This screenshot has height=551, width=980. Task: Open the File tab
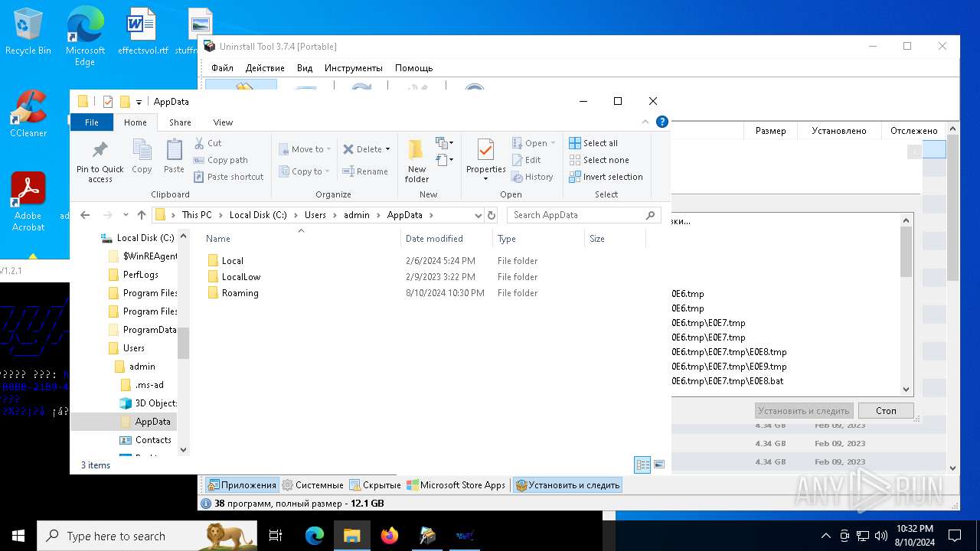[91, 122]
